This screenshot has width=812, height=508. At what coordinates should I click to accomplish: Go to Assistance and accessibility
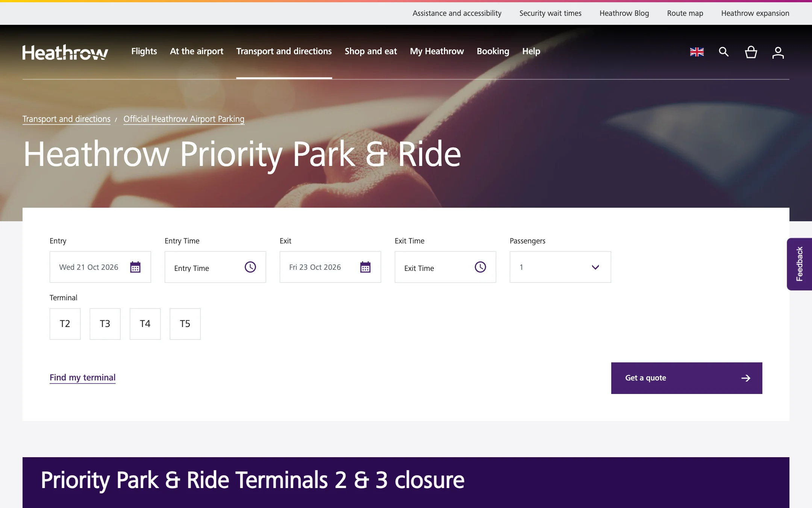(x=457, y=13)
